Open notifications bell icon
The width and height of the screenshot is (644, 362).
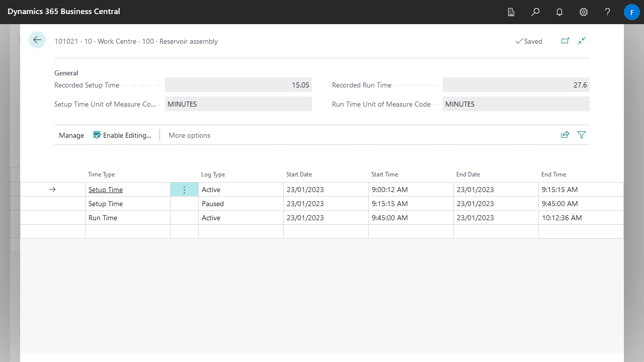point(559,12)
